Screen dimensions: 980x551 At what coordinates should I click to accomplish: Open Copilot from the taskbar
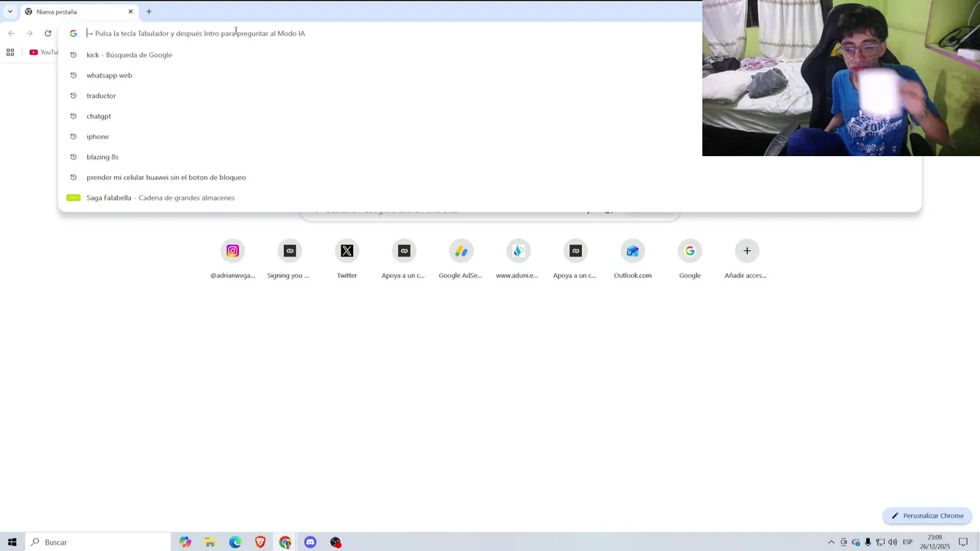tap(185, 542)
